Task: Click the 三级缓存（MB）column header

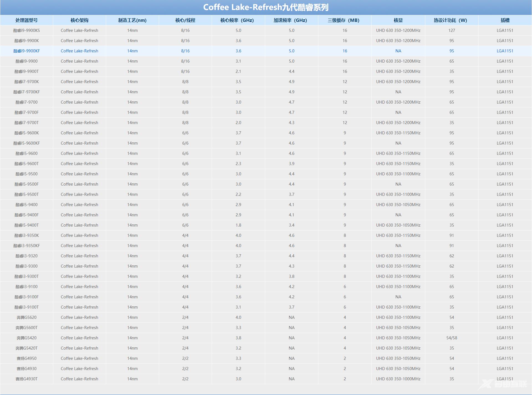Action: 345,20
